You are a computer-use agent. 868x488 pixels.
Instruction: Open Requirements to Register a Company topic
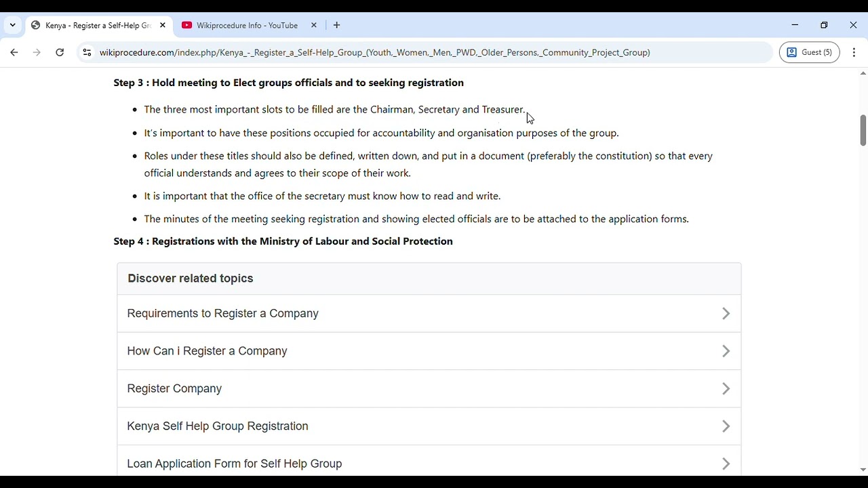click(x=222, y=313)
